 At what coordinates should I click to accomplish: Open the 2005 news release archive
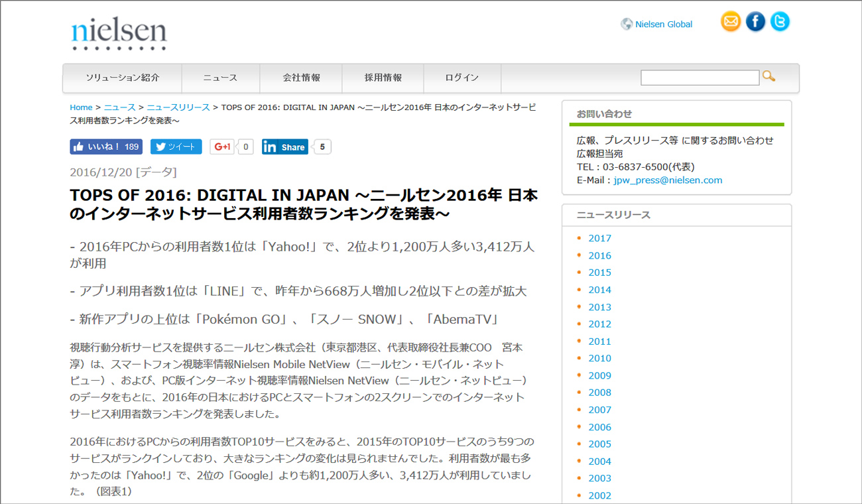coord(599,444)
